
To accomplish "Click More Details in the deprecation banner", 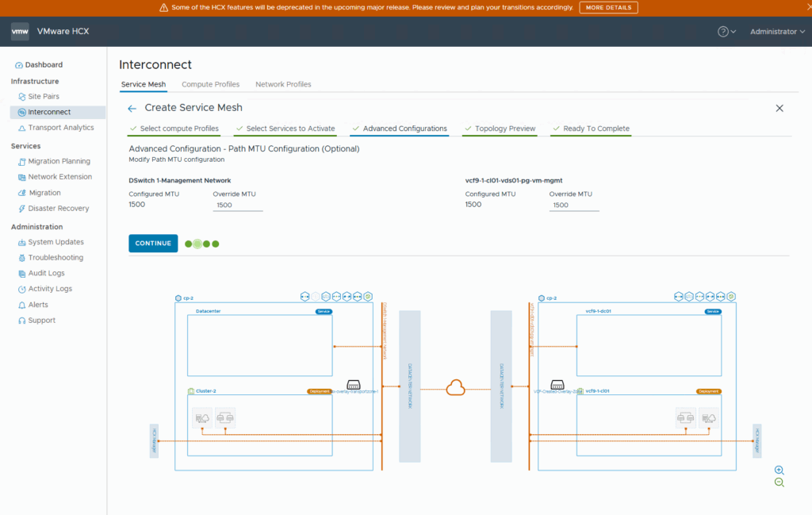I will tap(608, 8).
